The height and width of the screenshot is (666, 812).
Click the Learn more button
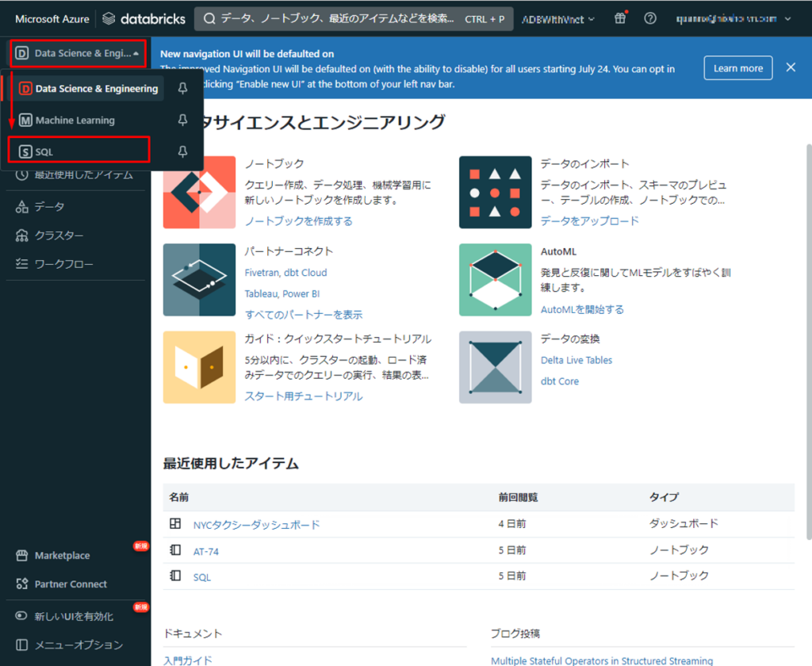click(737, 68)
